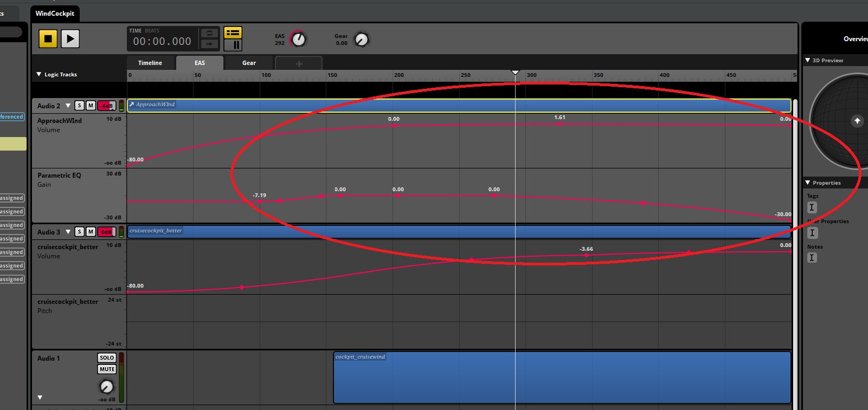The width and height of the screenshot is (868, 410).
Task: Click the Audio 3 track name
Action: (x=49, y=232)
